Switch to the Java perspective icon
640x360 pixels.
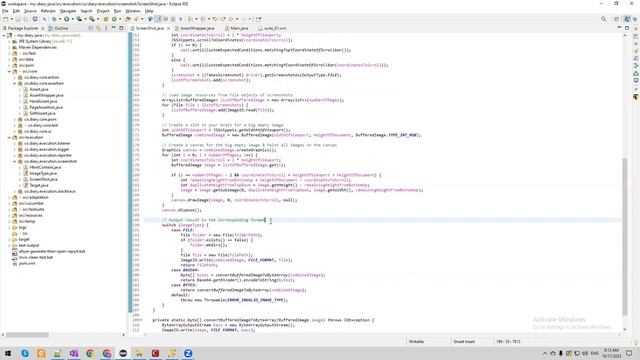(627, 19)
